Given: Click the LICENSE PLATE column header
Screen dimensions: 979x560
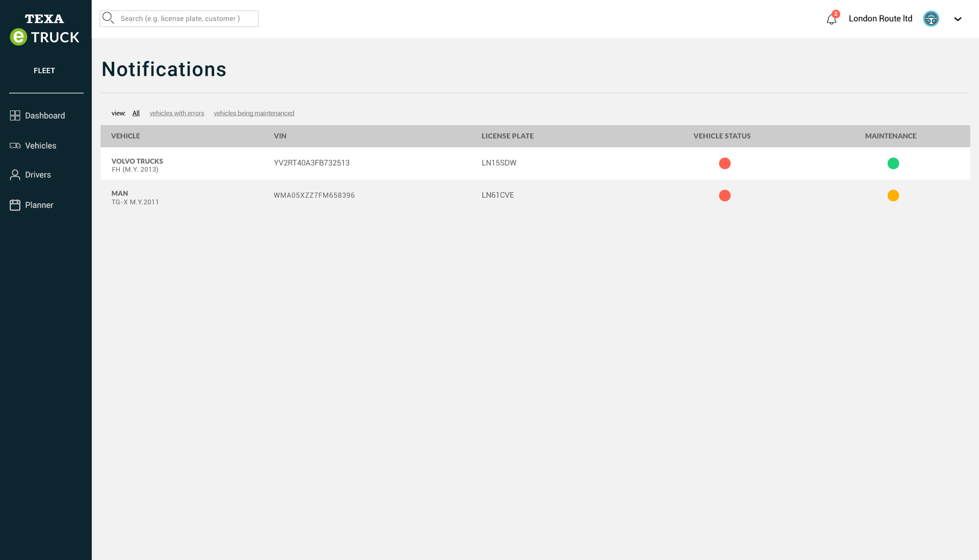Looking at the screenshot, I should click(x=507, y=136).
